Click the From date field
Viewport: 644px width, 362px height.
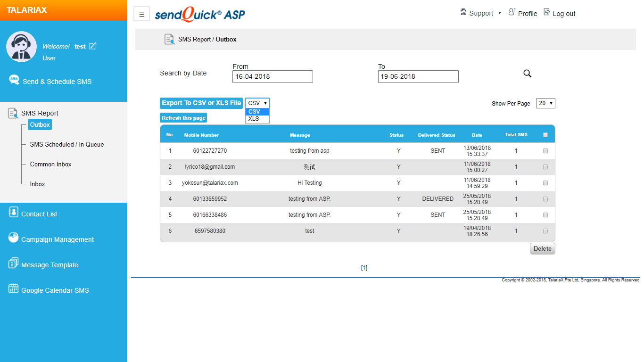[272, 76]
